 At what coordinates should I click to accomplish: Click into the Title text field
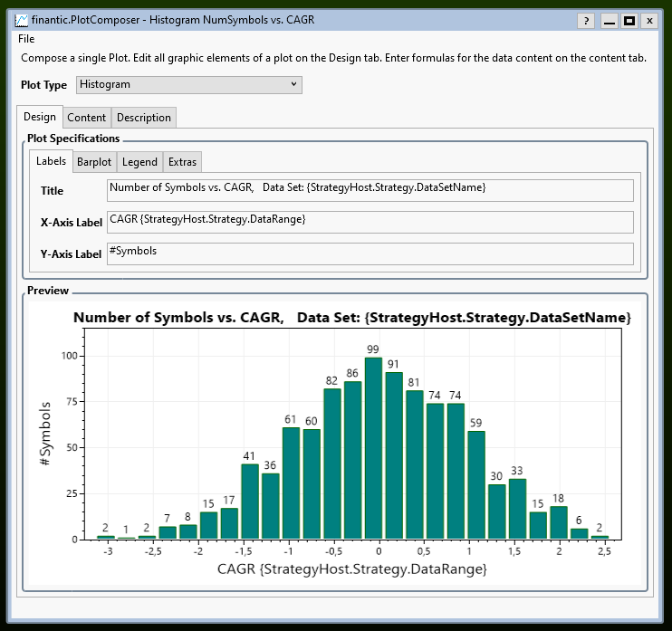(x=370, y=189)
